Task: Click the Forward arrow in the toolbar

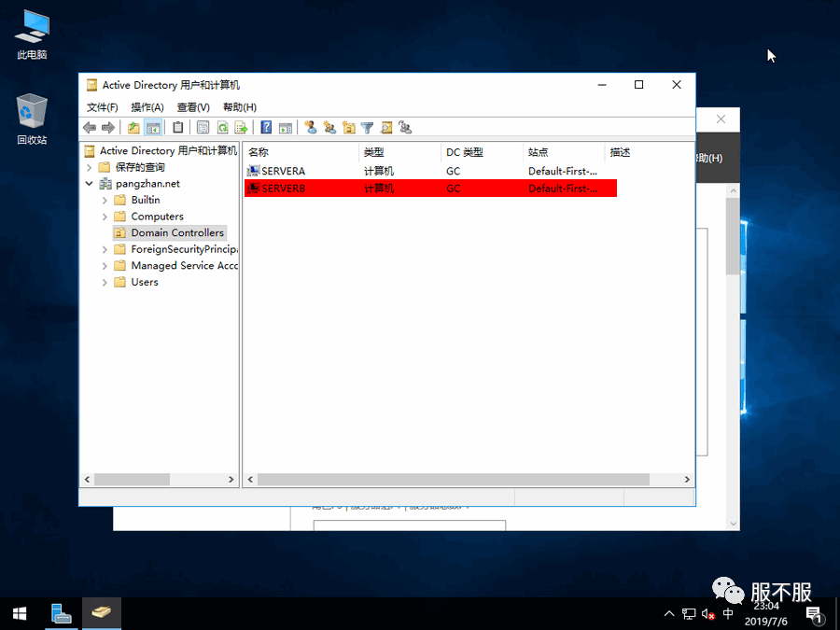Action: 108,128
